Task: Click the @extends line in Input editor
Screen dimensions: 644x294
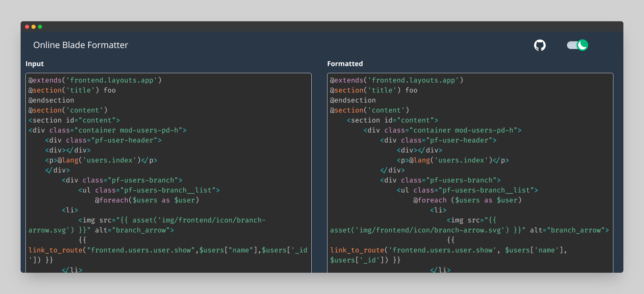Action: click(x=95, y=80)
